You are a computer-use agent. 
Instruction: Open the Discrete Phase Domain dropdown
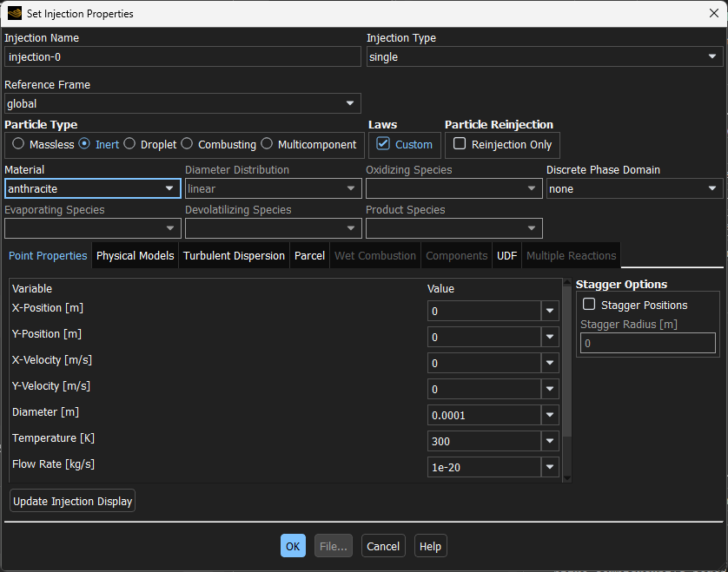pyautogui.click(x=634, y=188)
